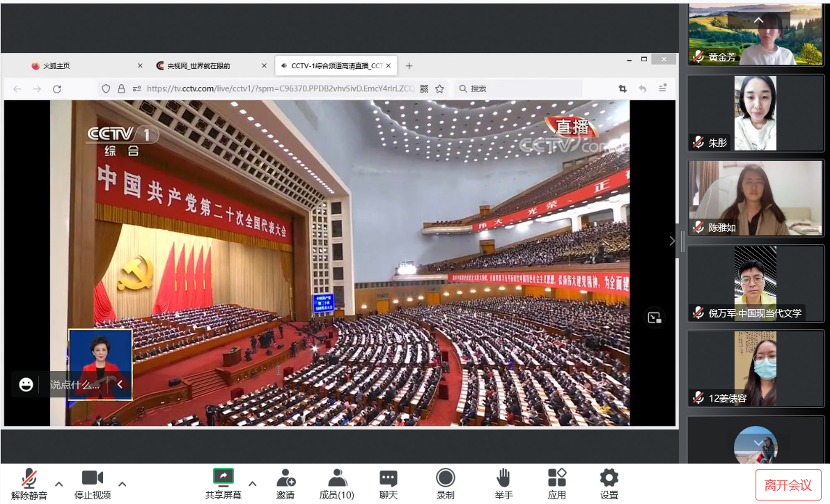Open meeting settings (设置) gear
The width and height of the screenshot is (830, 504).
[609, 478]
